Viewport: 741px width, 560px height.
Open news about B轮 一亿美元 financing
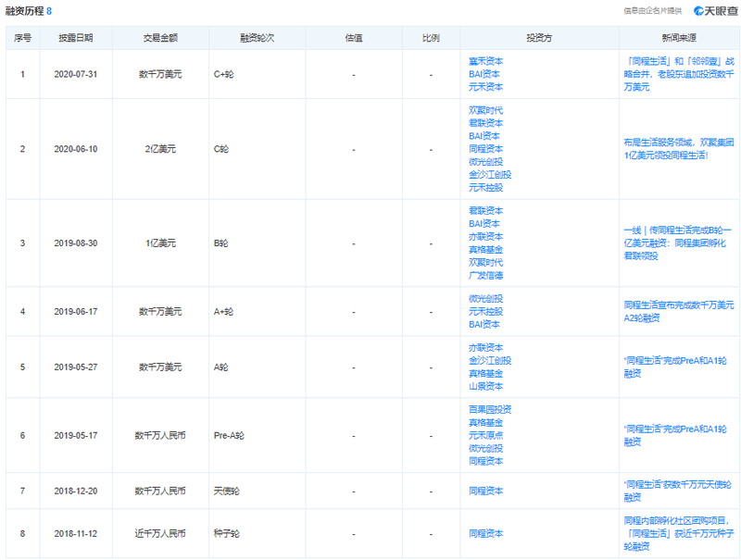[679, 243]
